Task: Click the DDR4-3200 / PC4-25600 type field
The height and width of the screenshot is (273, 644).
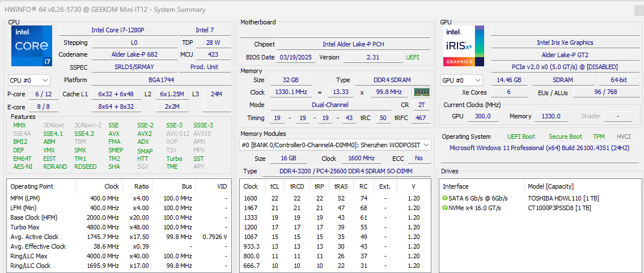Action: point(346,171)
